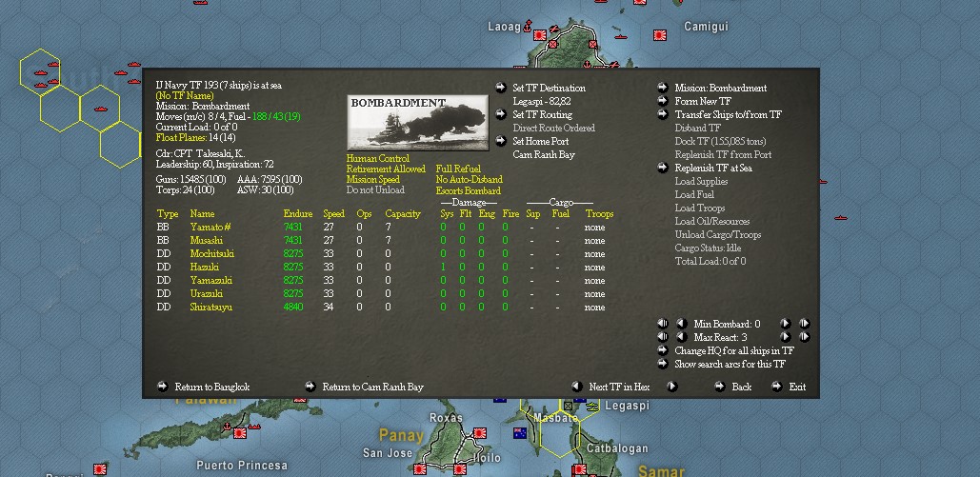Increase Max React by one step
The width and height of the screenshot is (980, 477).
[786, 336]
